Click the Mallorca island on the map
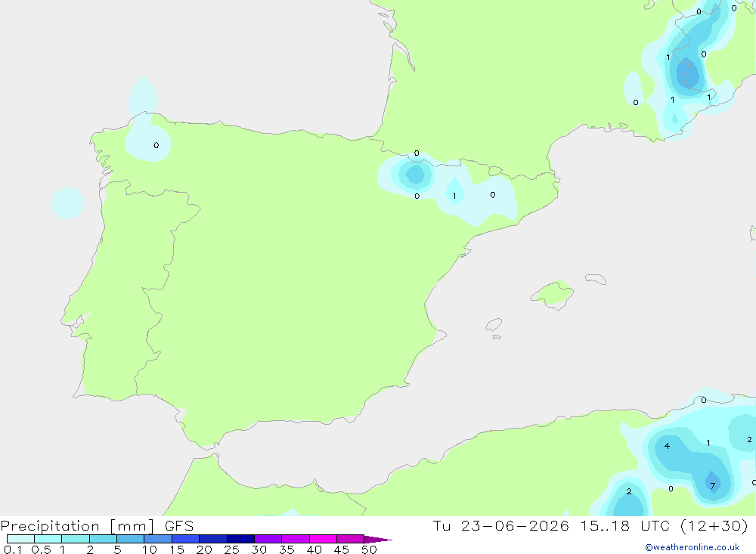The width and height of the screenshot is (756, 554). 553,294
